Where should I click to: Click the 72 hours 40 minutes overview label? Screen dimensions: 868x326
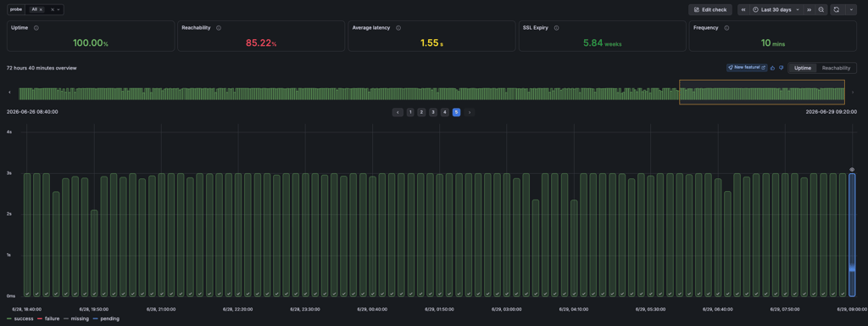tap(42, 68)
